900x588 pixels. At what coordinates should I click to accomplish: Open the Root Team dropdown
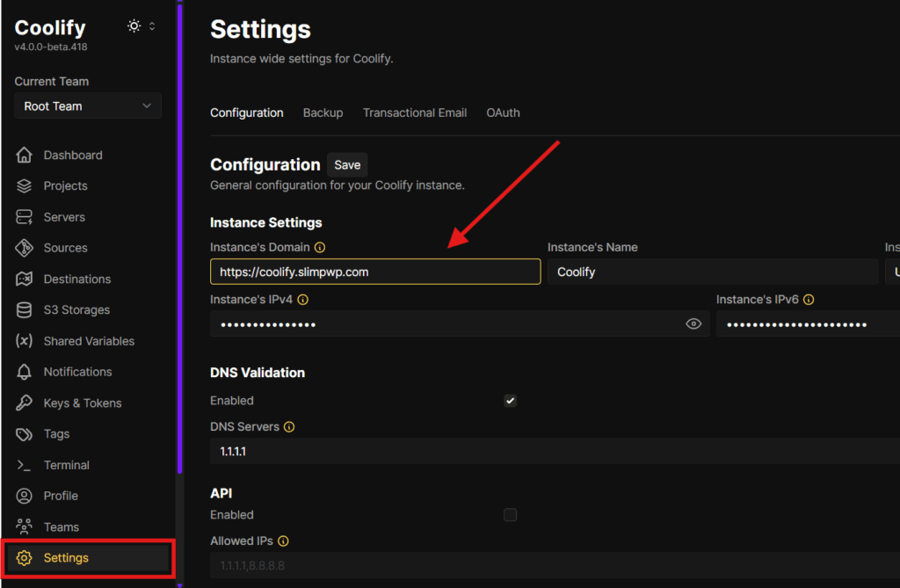coord(88,106)
